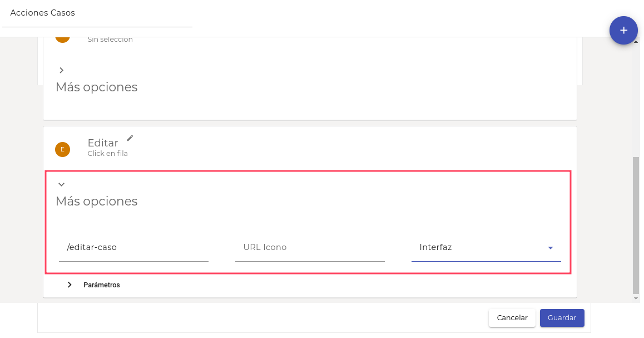
Task: Click the pencil icon beside Editar
Action: click(130, 138)
